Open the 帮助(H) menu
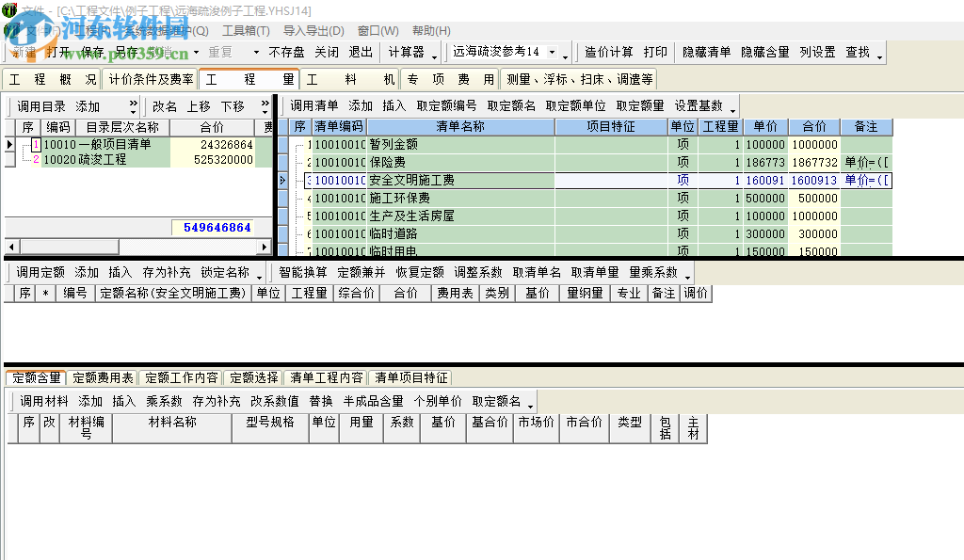 tap(431, 31)
